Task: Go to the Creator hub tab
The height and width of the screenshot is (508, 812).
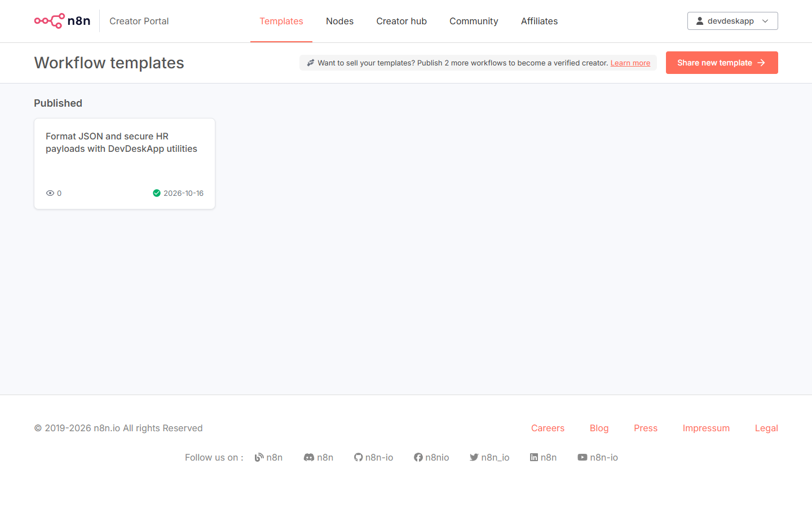Action: [x=401, y=21]
